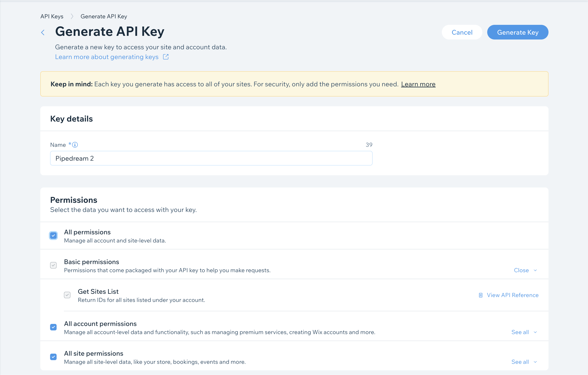
Task: Toggle the Get Sites List checkbox
Action: coord(67,295)
